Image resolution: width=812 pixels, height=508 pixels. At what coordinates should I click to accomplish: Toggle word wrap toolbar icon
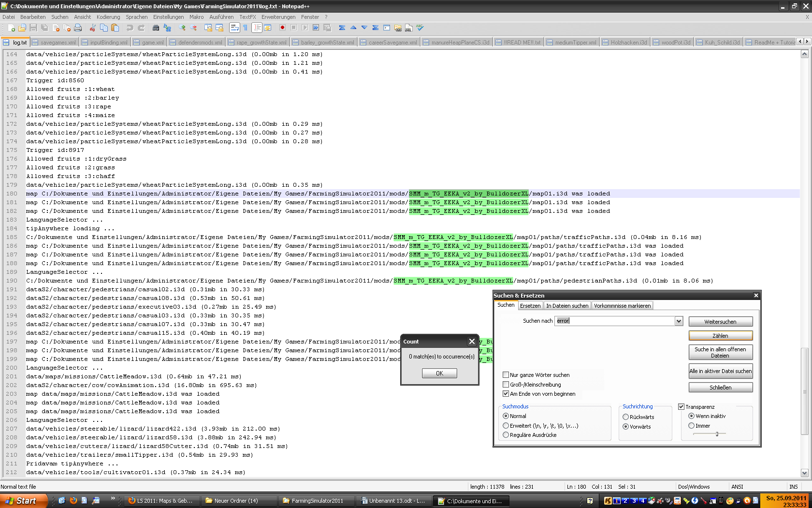(x=234, y=28)
